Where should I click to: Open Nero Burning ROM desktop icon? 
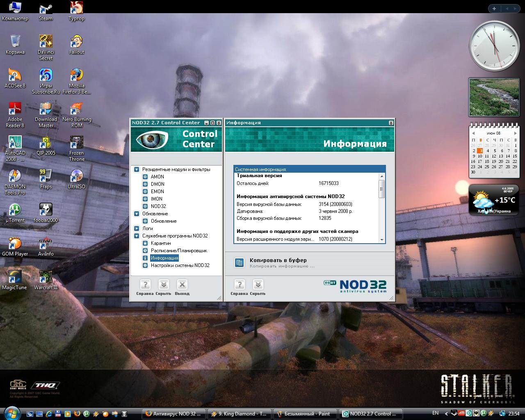(x=77, y=115)
